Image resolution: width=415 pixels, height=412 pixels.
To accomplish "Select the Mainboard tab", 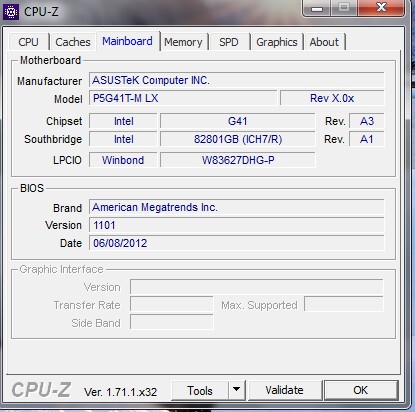I will tap(128, 41).
